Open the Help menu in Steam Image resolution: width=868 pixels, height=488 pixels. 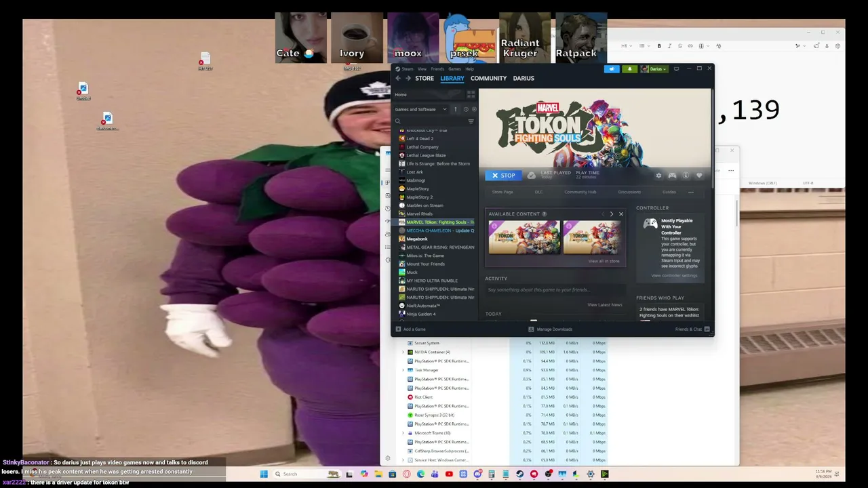pyautogui.click(x=469, y=68)
